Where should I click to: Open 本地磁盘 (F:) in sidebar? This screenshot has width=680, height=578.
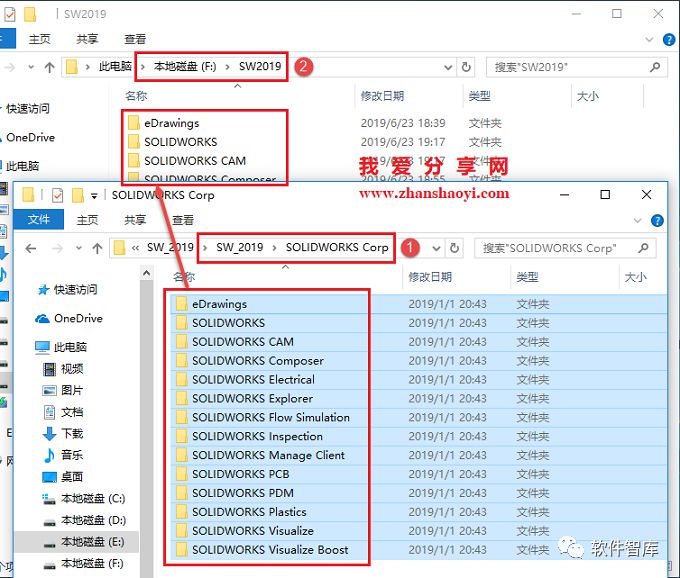[x=92, y=564]
